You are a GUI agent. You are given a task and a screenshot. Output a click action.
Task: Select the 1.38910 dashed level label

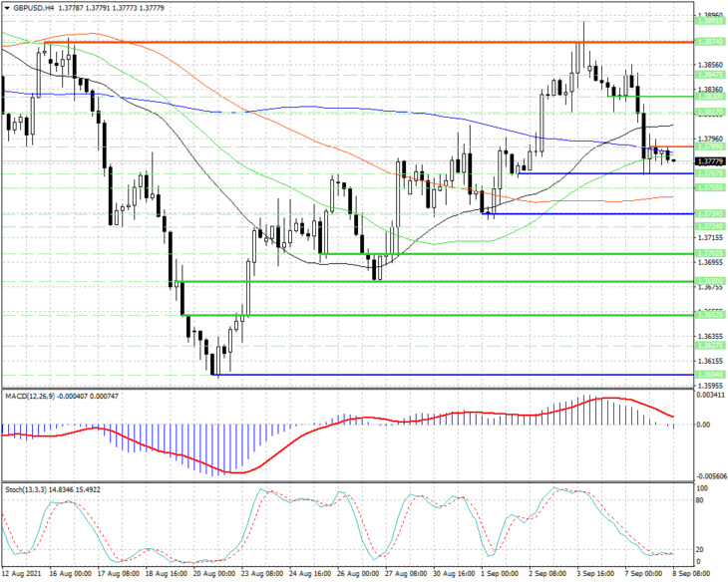(709, 21)
